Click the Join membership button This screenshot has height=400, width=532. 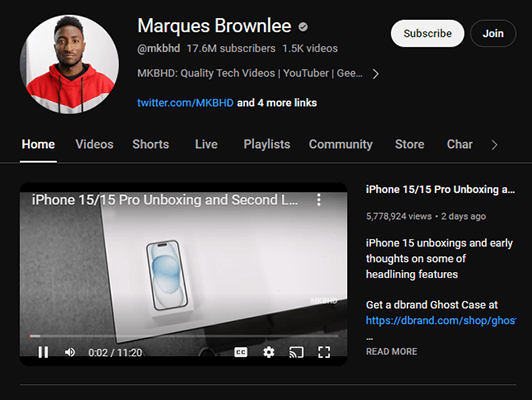(493, 33)
